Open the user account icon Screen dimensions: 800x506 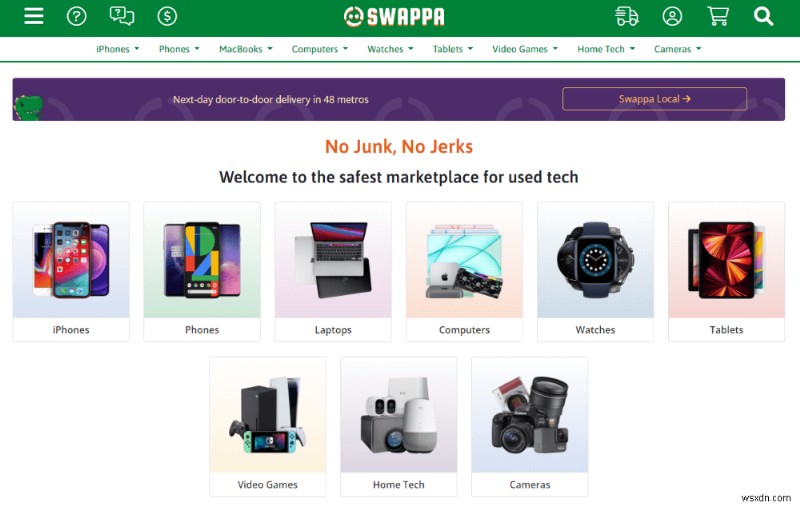[672, 16]
